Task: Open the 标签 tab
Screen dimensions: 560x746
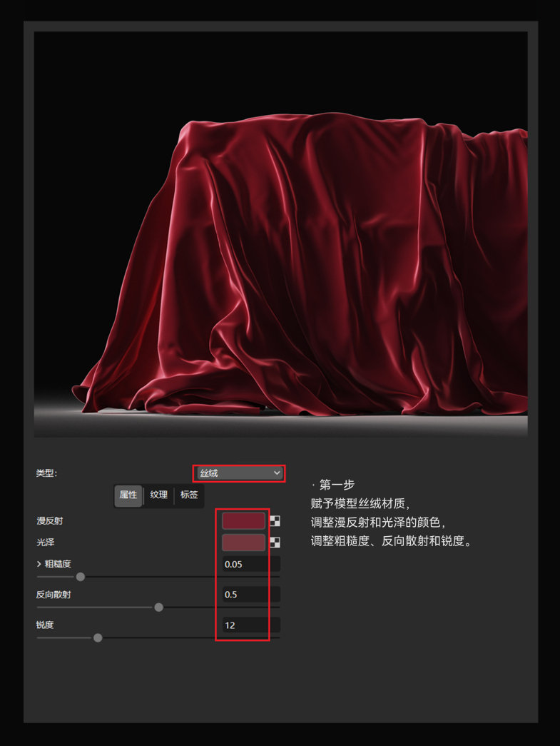Action: (189, 495)
